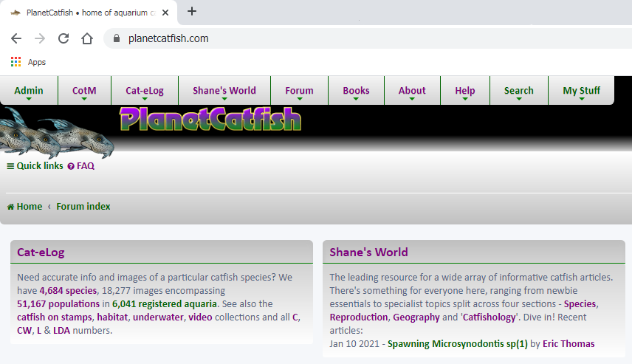Screen dimensions: 632x364
Task: Open catfish on stamps link
Action: tap(55, 317)
